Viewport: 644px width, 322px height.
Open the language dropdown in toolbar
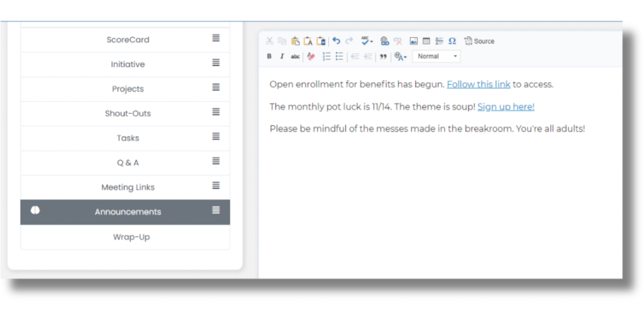point(400,57)
